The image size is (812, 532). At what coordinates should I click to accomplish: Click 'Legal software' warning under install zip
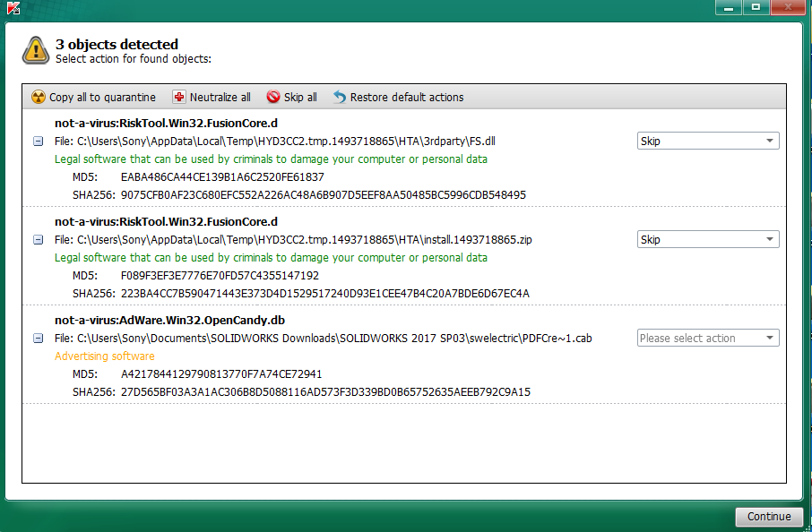[271, 258]
